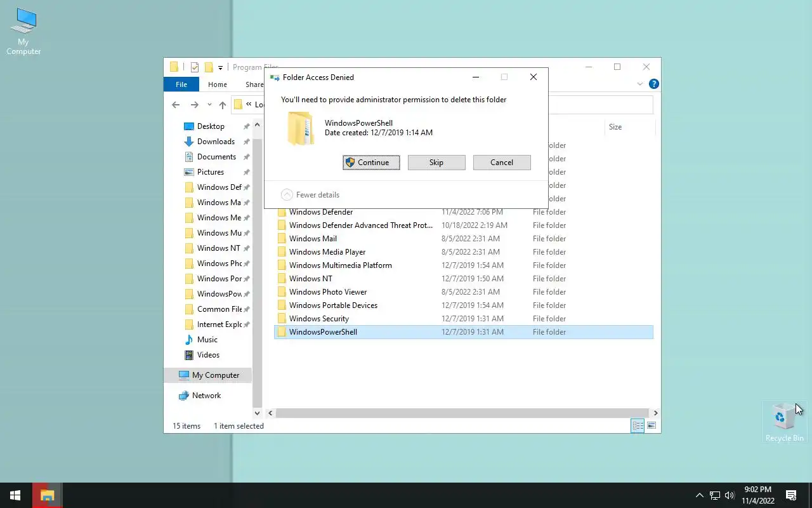Click the Properties quick access toolbar icon
Image resolution: width=812 pixels, height=508 pixels.
(195, 67)
